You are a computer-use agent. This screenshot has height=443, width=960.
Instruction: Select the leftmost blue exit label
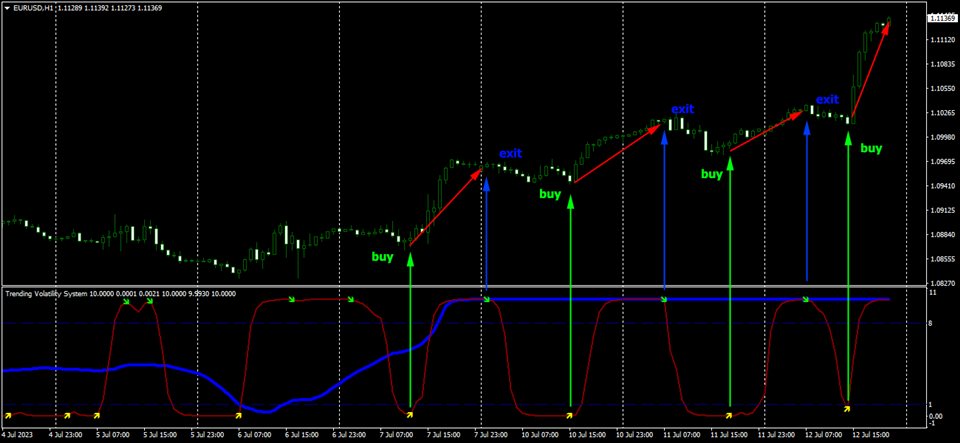click(510, 153)
